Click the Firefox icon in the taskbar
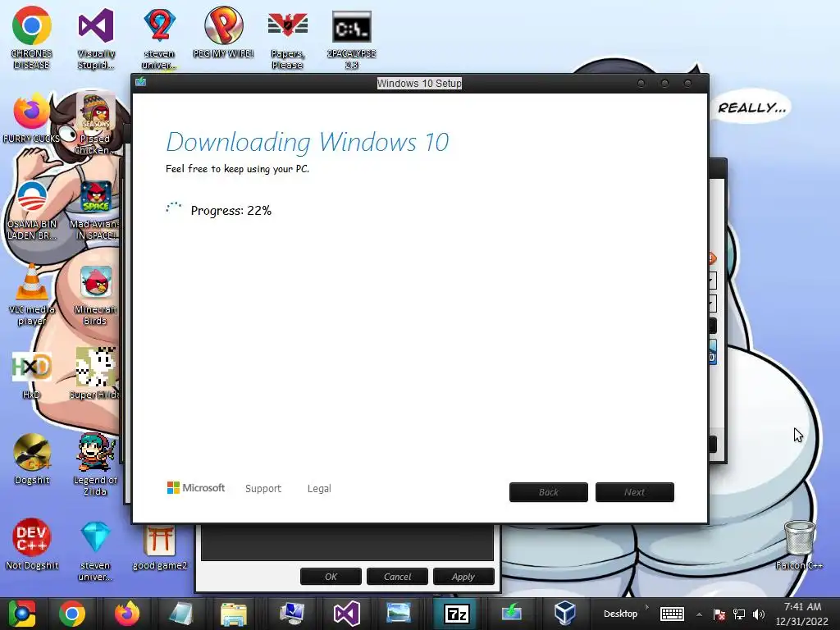This screenshot has height=630, width=840. click(x=127, y=614)
